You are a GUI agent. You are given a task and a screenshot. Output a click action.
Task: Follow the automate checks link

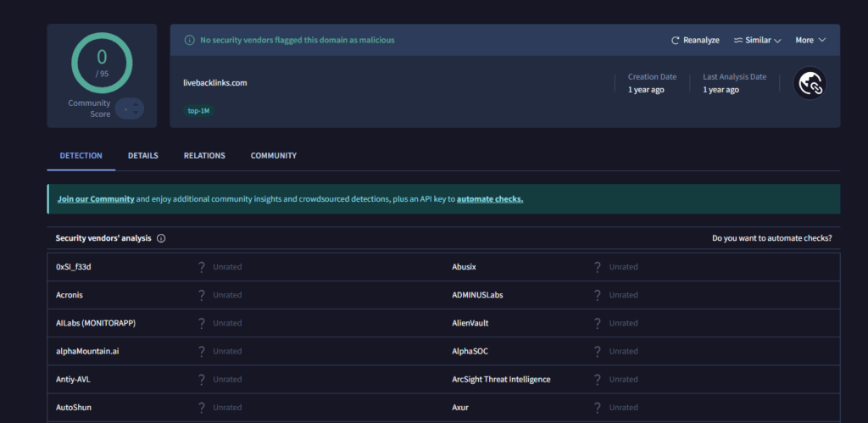(x=490, y=199)
